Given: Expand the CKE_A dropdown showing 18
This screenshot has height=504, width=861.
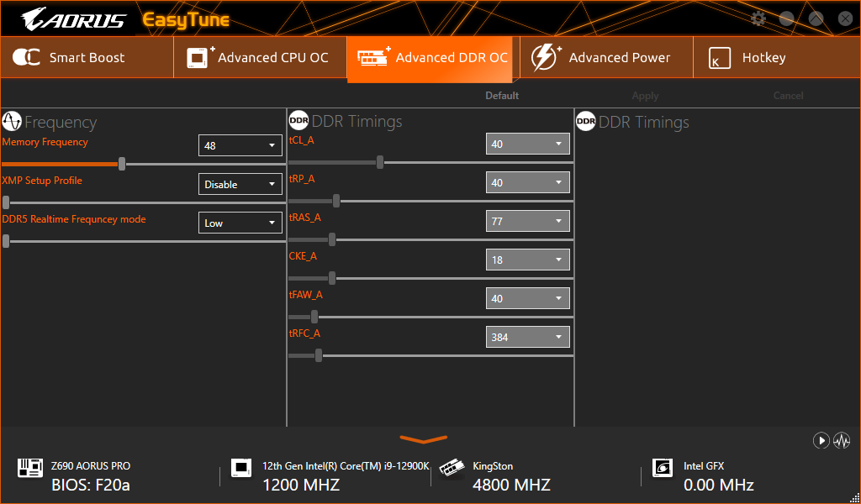Looking at the screenshot, I should 528,260.
